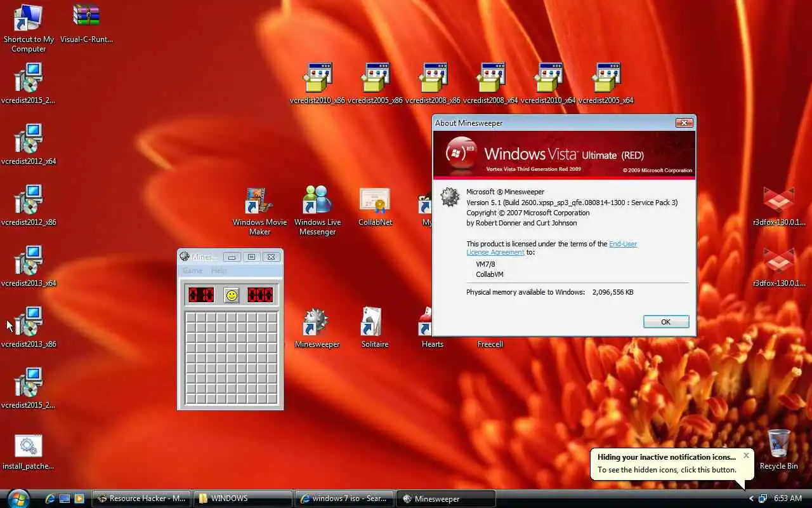Select the Recycle Bin icon
Image resolution: width=812 pixels, height=508 pixels.
(x=778, y=450)
